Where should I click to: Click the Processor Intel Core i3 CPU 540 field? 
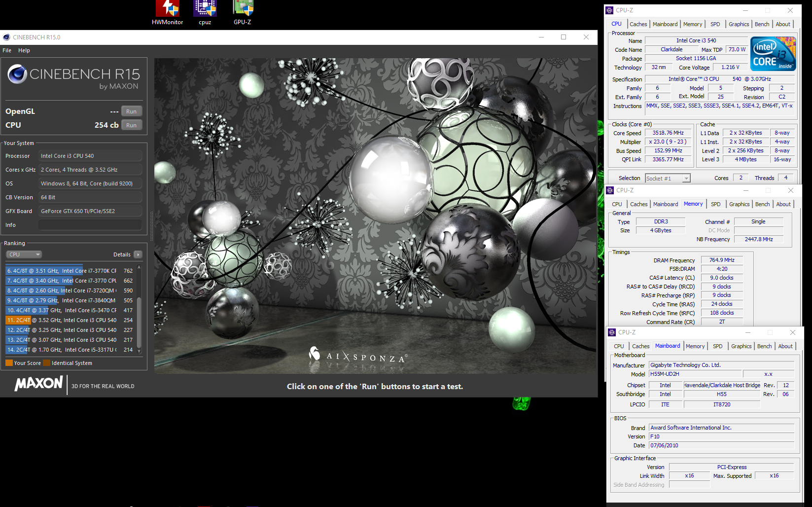90,156
